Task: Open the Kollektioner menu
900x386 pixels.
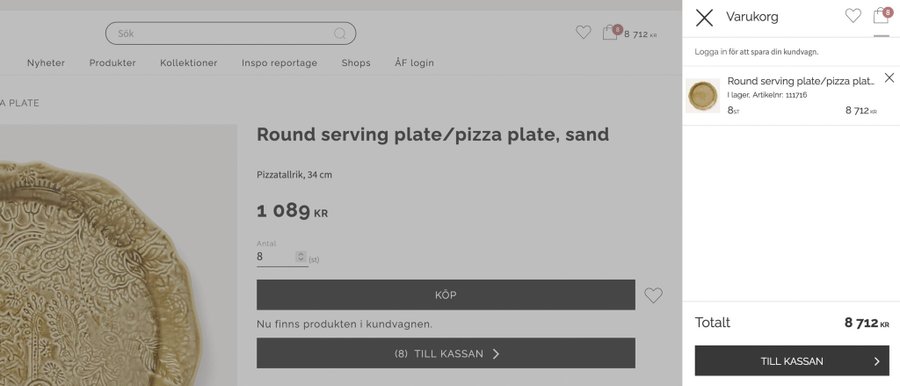Action: (x=189, y=63)
